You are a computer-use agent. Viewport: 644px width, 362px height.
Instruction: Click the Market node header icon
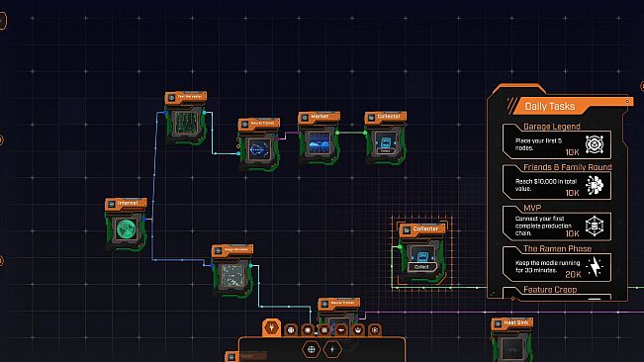305,118
